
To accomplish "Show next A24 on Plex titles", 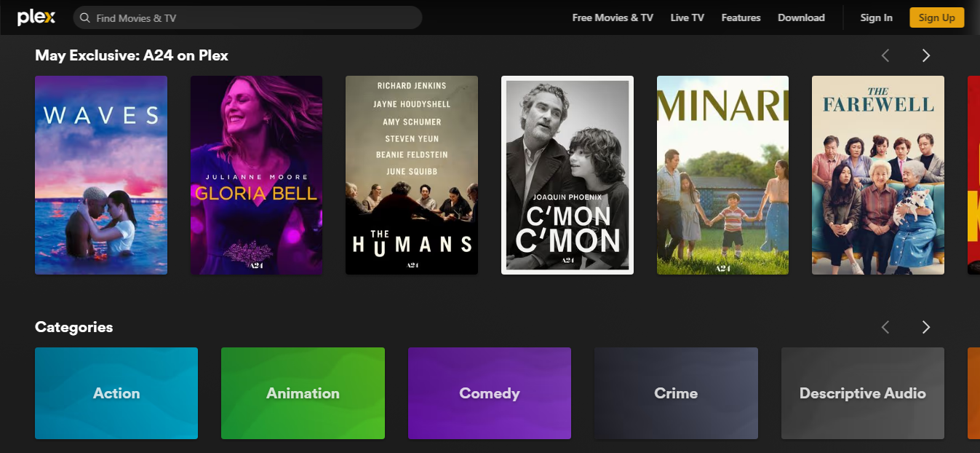I will point(926,55).
